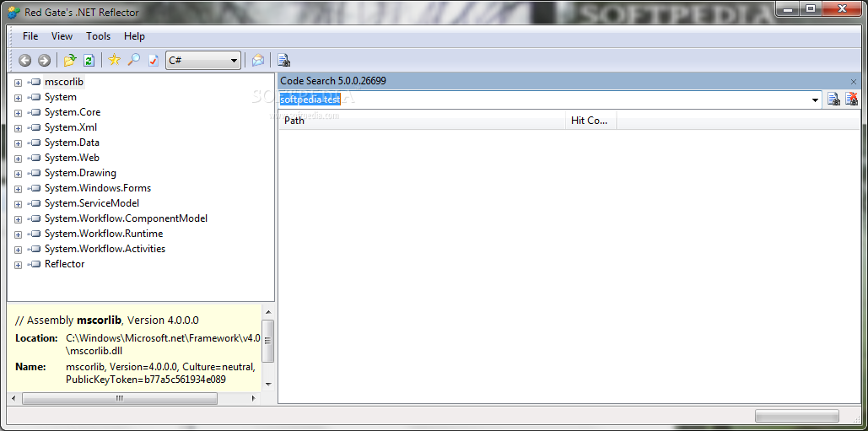
Task: Click horizontal scrollbar left arrow
Action: pyautogui.click(x=14, y=398)
